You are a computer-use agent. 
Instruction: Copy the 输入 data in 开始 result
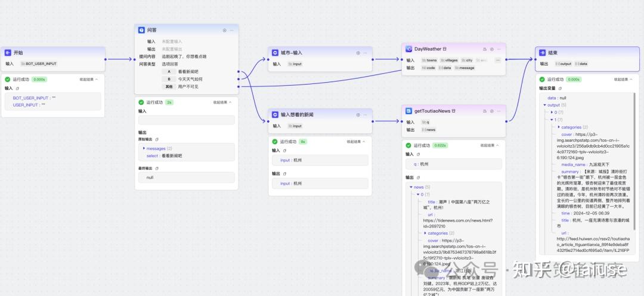pos(17,88)
